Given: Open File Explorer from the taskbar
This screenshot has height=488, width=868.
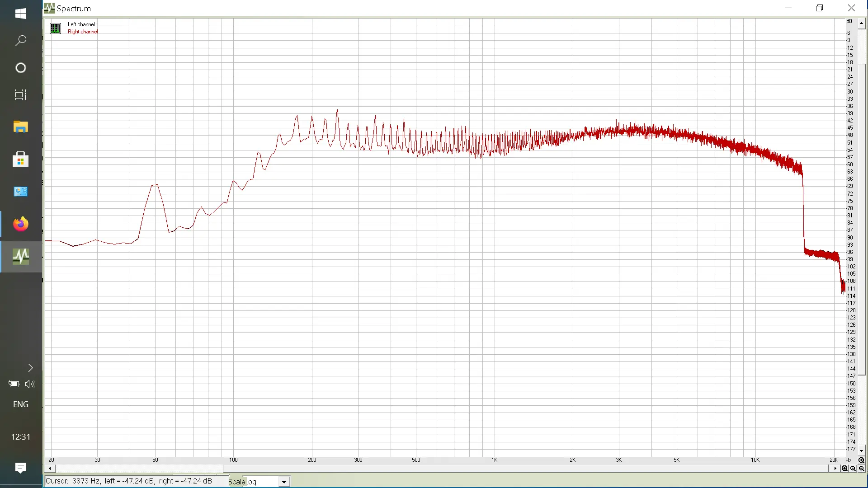Looking at the screenshot, I should pos(21,127).
